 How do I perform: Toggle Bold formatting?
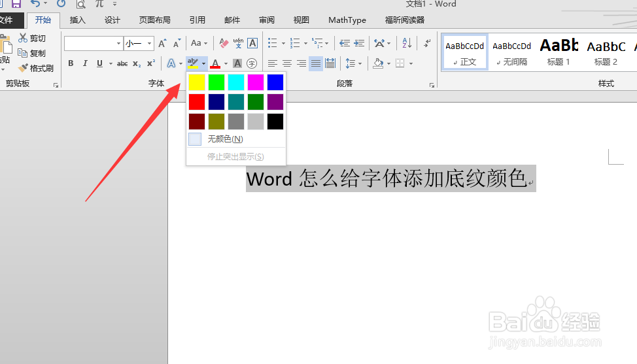point(71,63)
